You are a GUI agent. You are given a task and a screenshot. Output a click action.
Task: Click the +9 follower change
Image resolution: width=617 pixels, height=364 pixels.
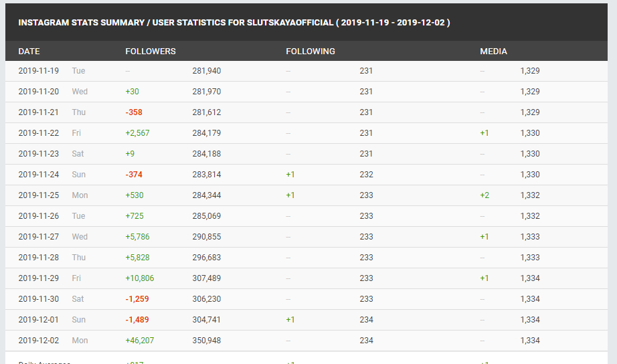(x=130, y=154)
